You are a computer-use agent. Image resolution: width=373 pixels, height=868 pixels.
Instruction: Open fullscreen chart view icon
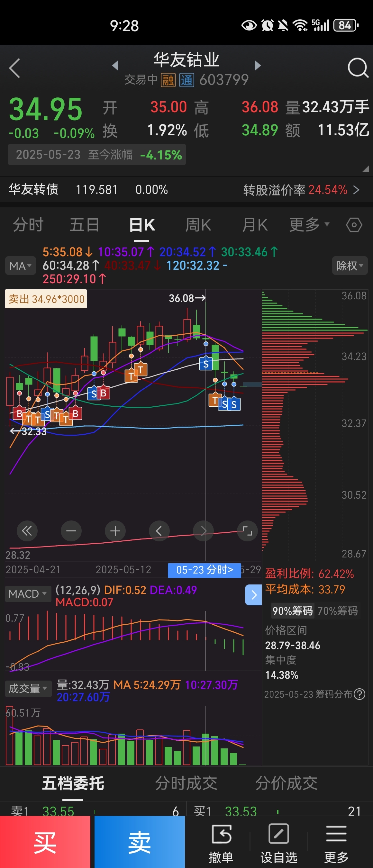coord(247,531)
